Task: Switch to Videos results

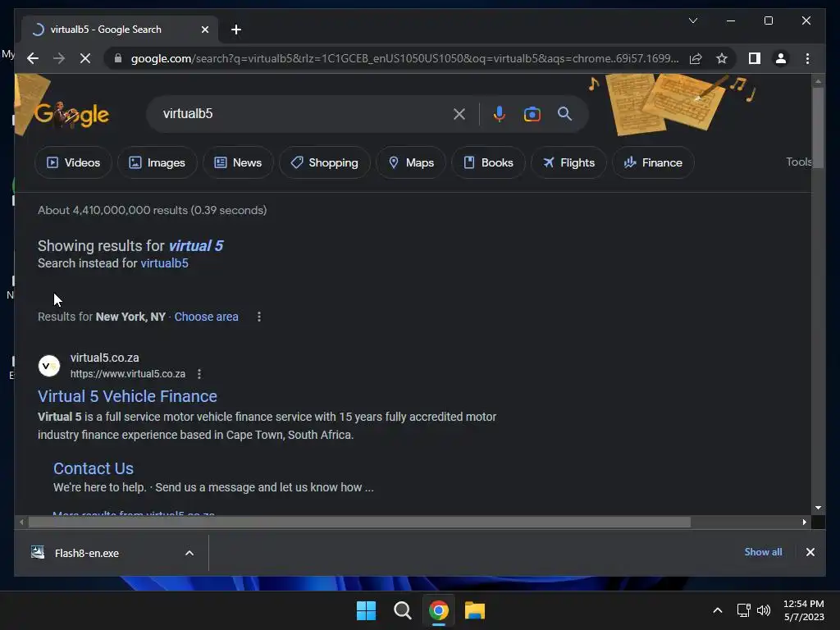Action: tap(73, 162)
